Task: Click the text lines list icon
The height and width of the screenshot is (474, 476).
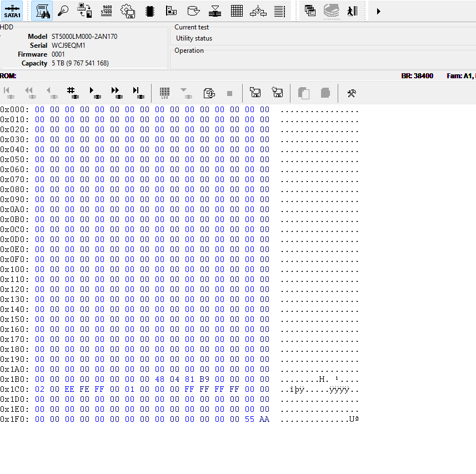Action: point(280,11)
